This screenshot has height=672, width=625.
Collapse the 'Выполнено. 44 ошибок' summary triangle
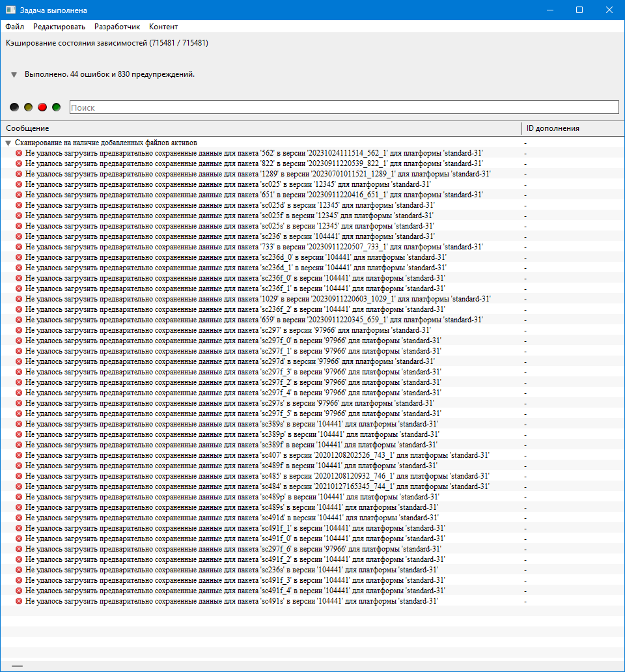14,75
